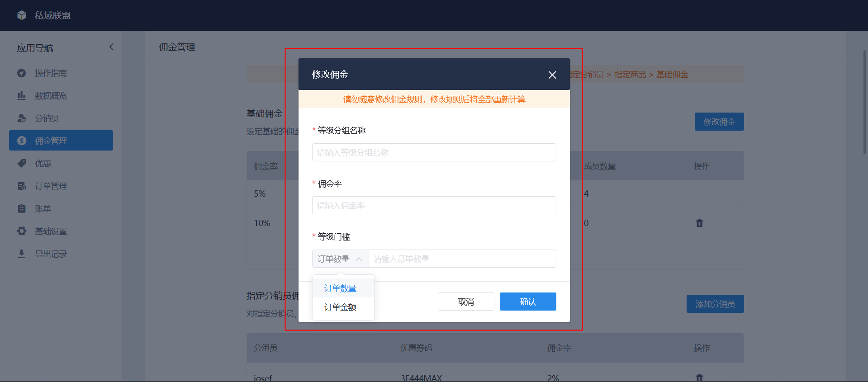Open the 导出记录 menu item

pos(61,254)
